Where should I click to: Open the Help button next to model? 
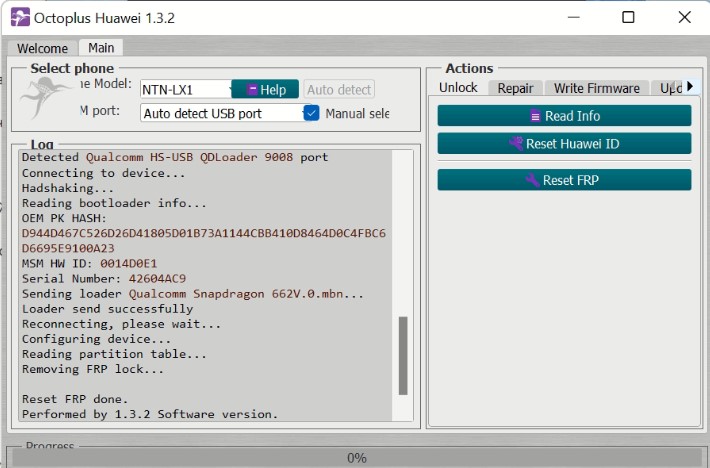pyautogui.click(x=265, y=89)
